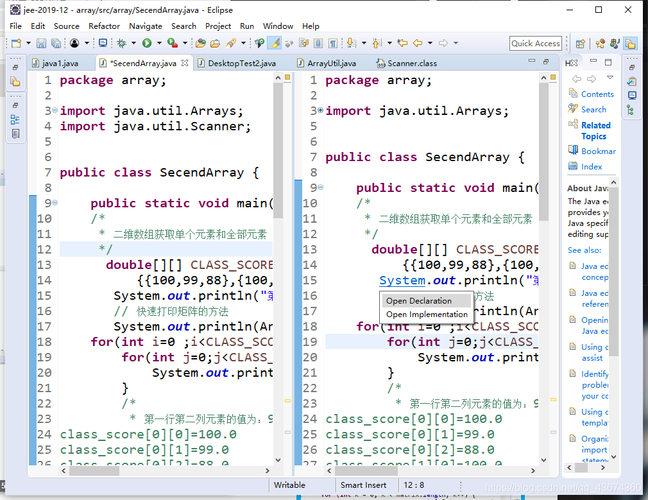The height and width of the screenshot is (500, 648).
Task: Switch to the DesktopTest2.java tab
Action: 243,62
